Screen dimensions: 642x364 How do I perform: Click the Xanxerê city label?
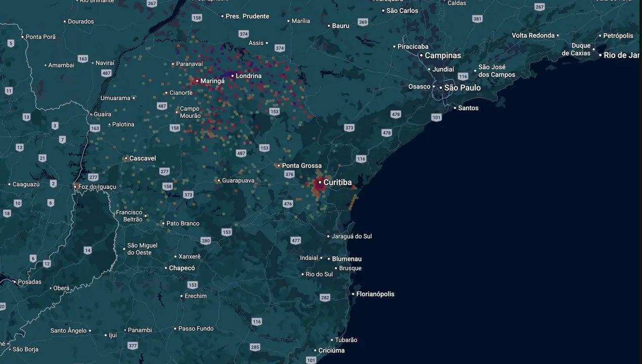[190, 257]
